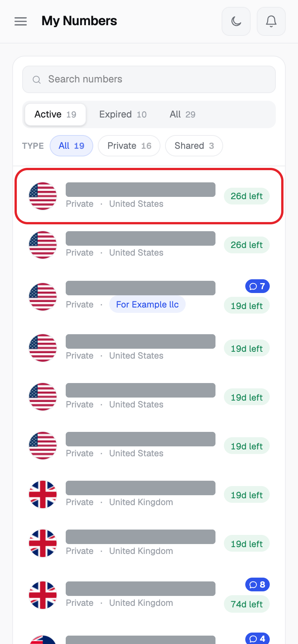Viewport: 298px width, 644px height.
Task: Click the US flag beside For Example llc
Action: [x=43, y=297]
